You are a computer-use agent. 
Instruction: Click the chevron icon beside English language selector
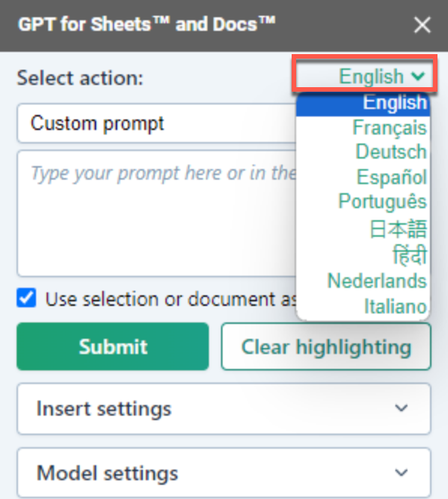point(418,76)
